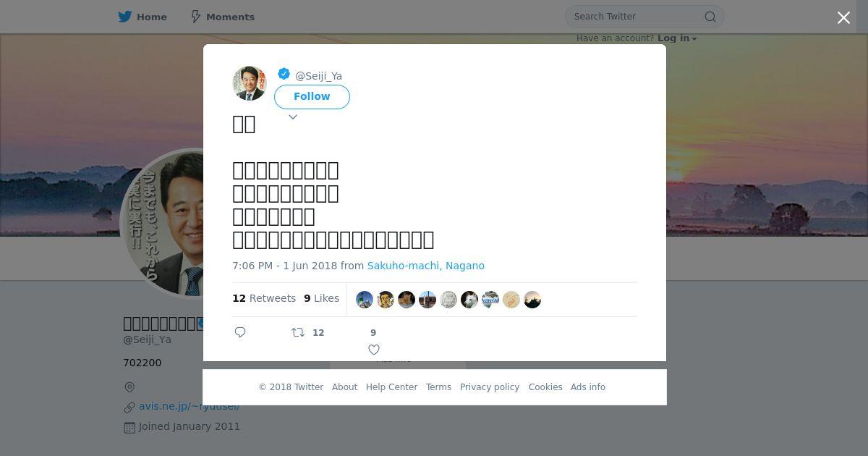Open the Sakuho-machi, Nagano location link
This screenshot has width=868, height=456.
click(425, 266)
